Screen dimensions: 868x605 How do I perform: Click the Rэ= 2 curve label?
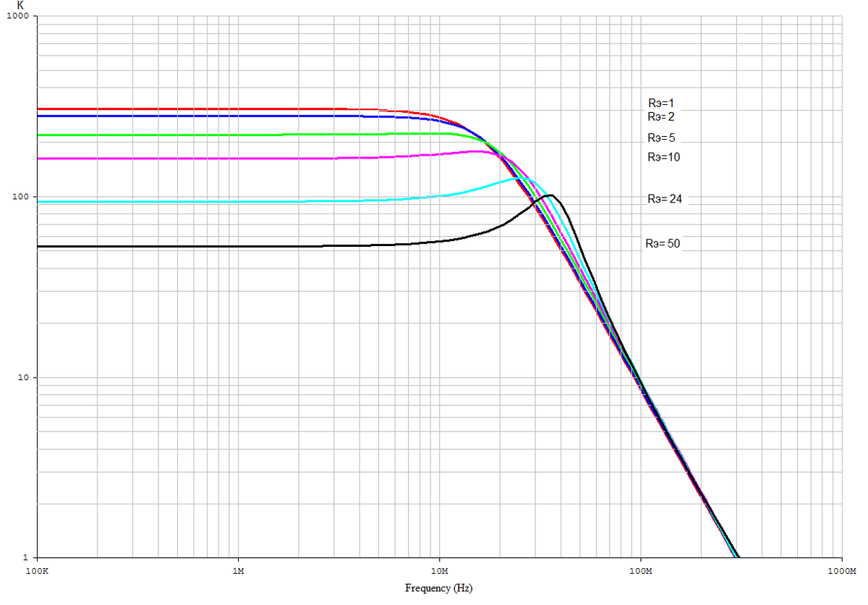click(x=661, y=117)
